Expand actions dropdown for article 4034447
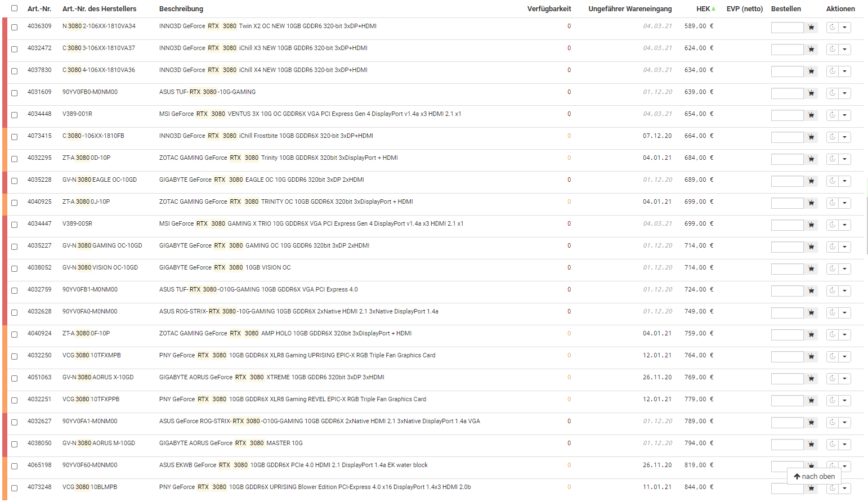 845,225
